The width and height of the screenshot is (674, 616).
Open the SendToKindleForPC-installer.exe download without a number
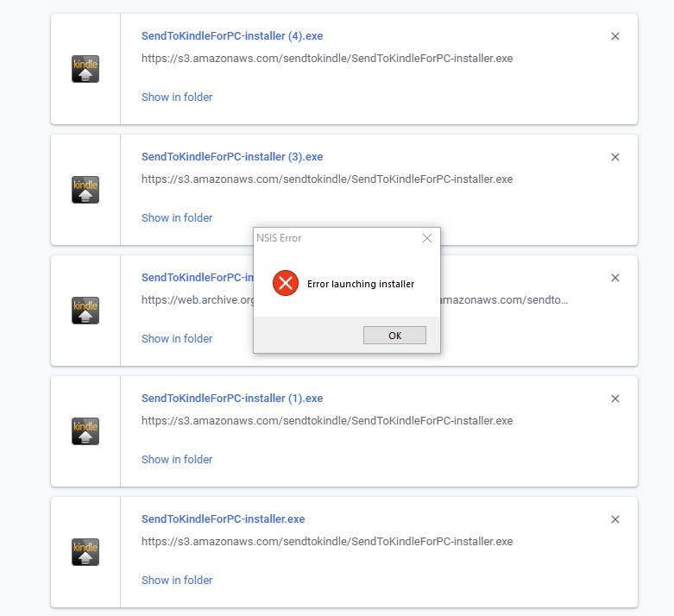click(224, 519)
